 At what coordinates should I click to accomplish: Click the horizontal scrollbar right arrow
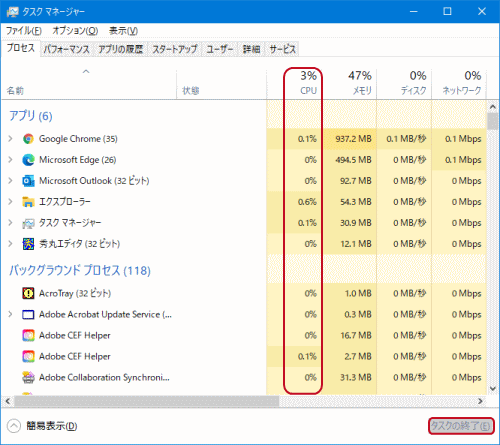point(480,401)
